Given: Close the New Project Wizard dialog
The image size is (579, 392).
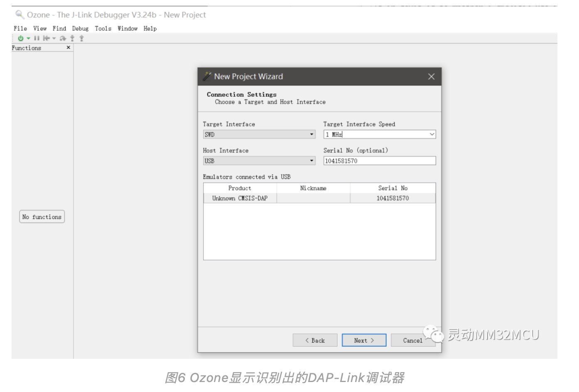Looking at the screenshot, I should [432, 77].
